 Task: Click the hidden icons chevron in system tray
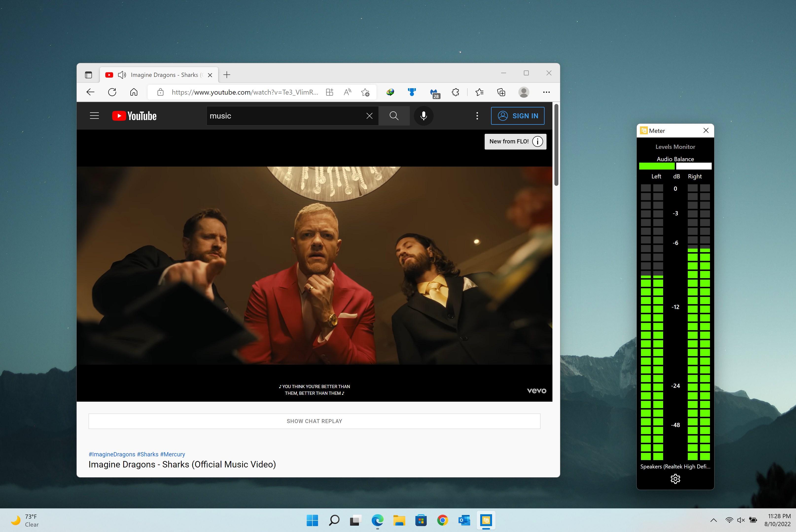[x=713, y=520]
